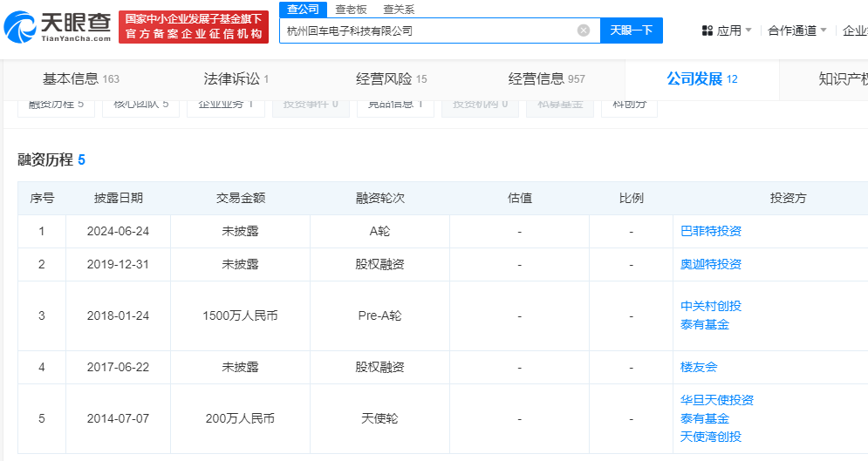
Task: Click the red government fund banner
Action: (x=193, y=27)
